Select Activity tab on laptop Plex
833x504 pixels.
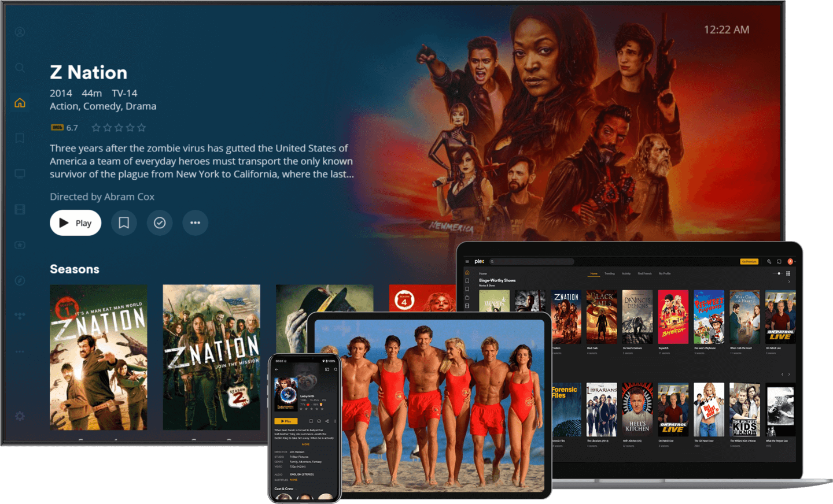click(626, 273)
